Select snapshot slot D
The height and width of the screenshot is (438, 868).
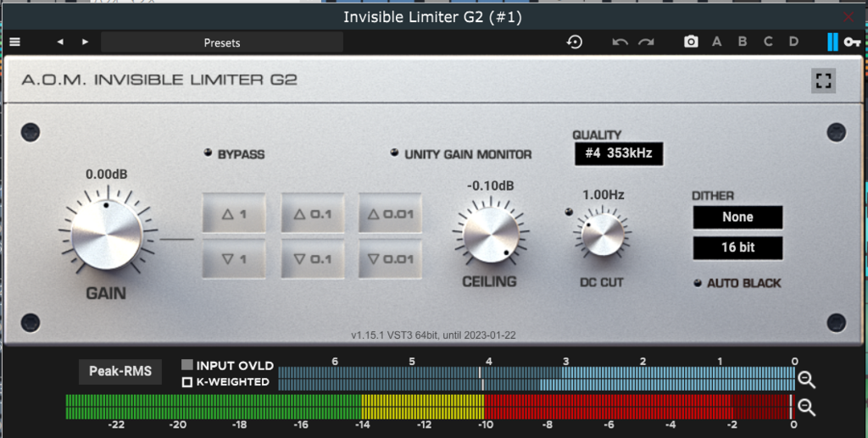point(793,42)
